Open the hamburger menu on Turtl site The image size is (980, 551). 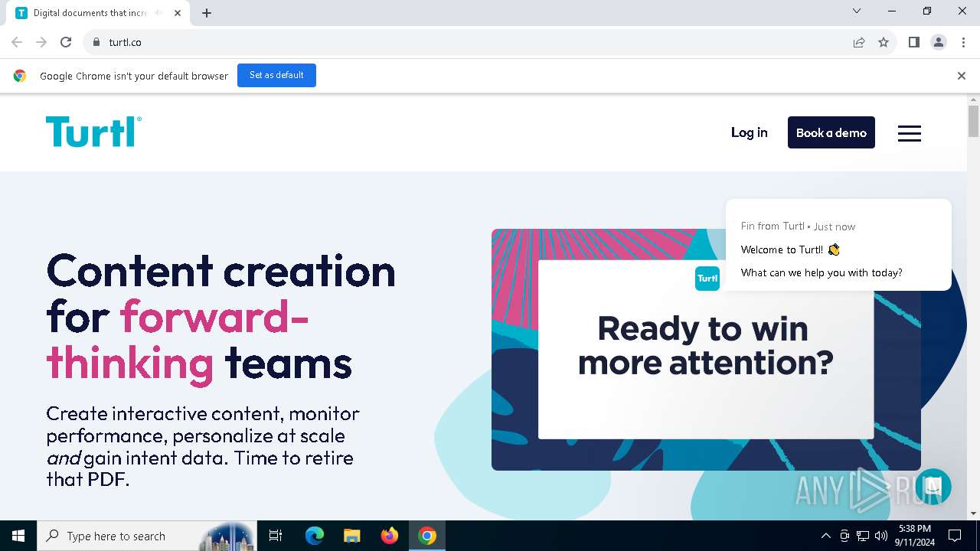coord(909,133)
